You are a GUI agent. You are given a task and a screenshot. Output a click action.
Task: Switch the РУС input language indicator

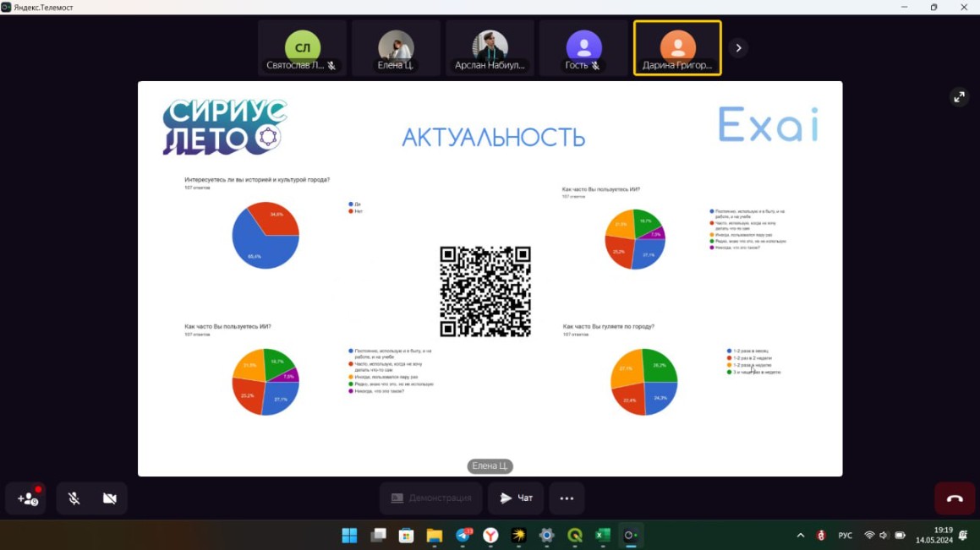pyautogui.click(x=845, y=536)
